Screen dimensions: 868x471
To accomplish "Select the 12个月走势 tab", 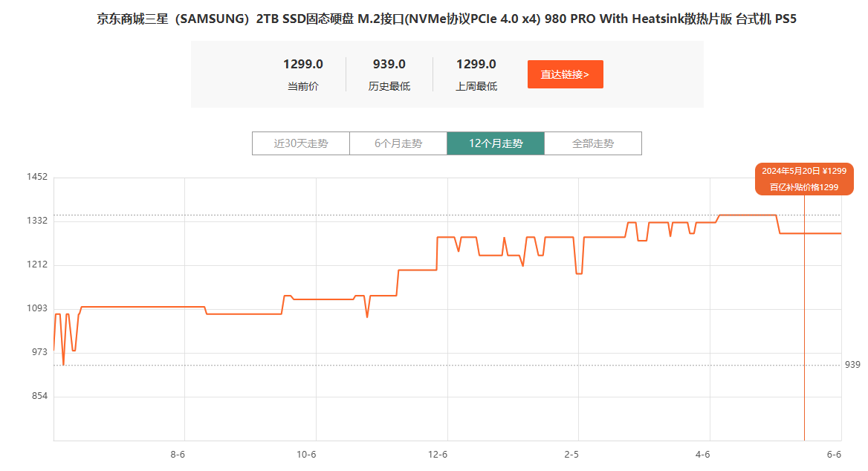I will (495, 143).
